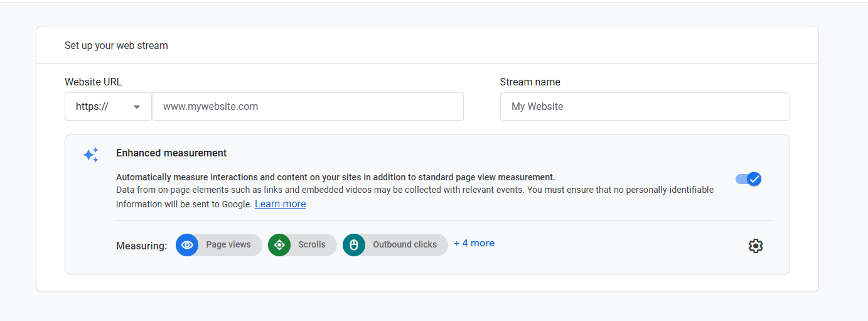
Task: Click the Enhanced measurement sparkle icon
Action: (x=91, y=155)
